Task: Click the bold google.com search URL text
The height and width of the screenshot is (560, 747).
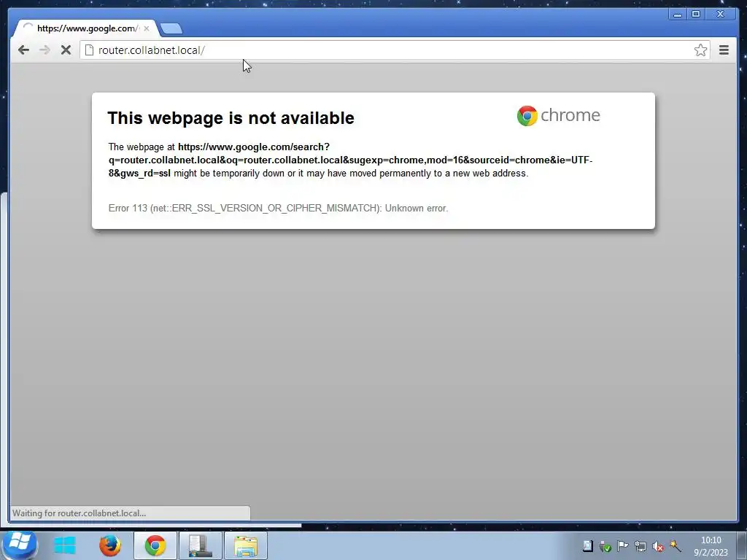Action: (x=350, y=160)
